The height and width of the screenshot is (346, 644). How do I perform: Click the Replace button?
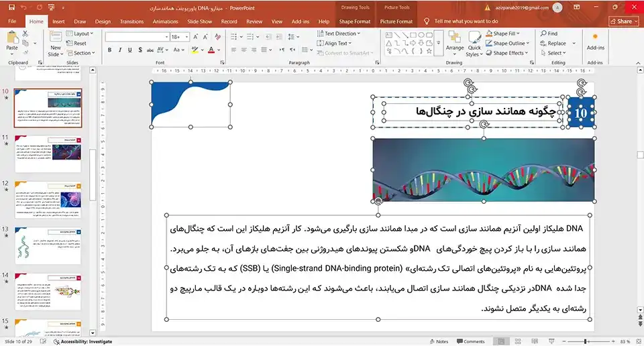(x=553, y=43)
